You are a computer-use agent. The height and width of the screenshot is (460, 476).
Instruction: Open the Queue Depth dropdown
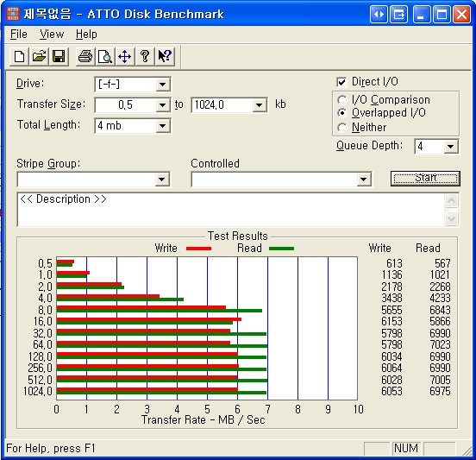click(450, 147)
